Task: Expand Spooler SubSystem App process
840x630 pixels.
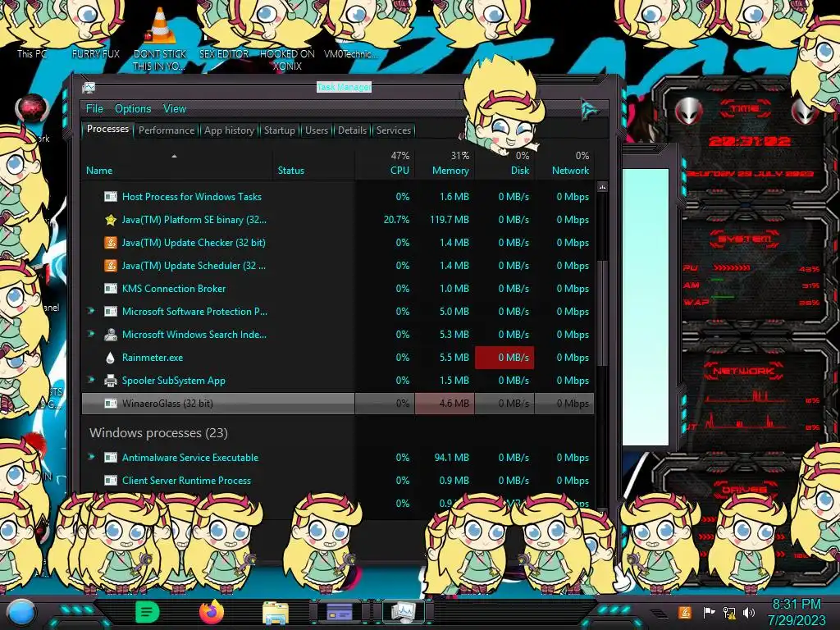Action: 91,380
